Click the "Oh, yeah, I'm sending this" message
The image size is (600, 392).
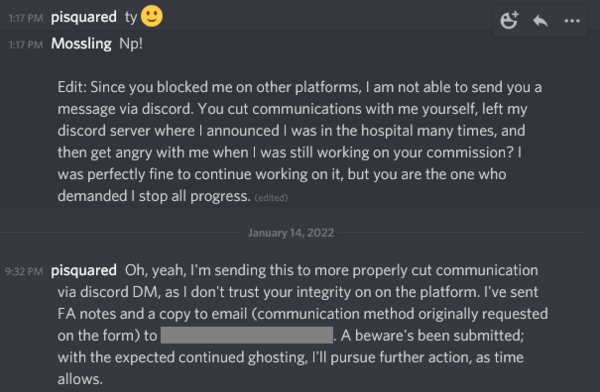click(x=302, y=325)
